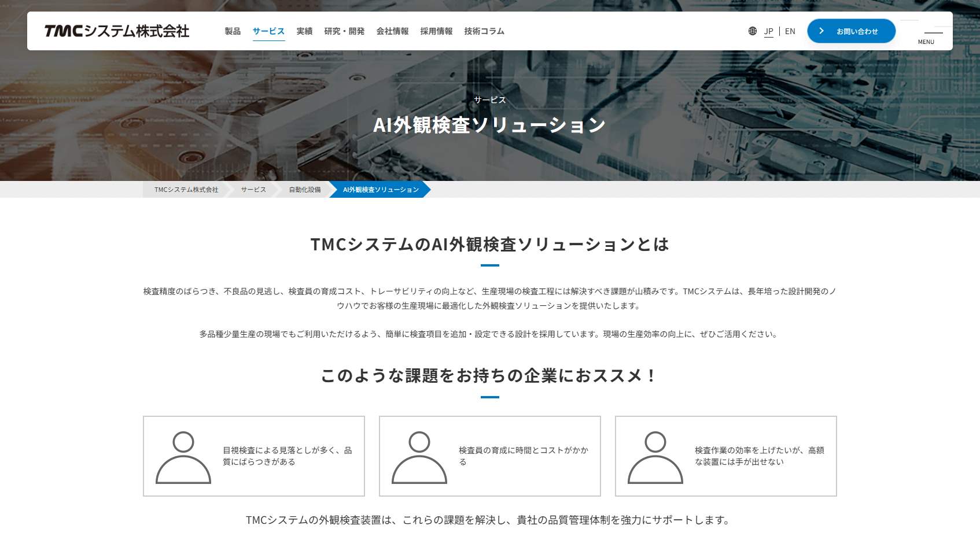Click the arrow icon in お問い合わせ button
The image size is (980, 551).
click(821, 31)
